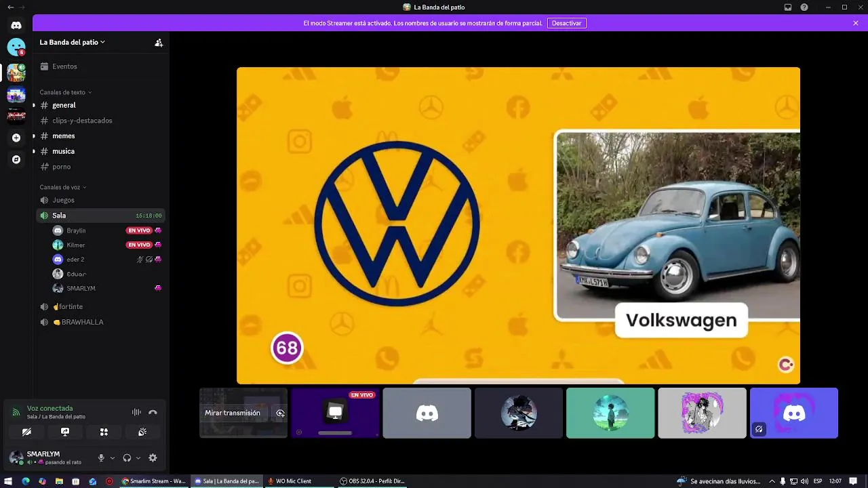Open Microsoft Edge from the taskbar
Image resolution: width=868 pixels, height=488 pixels.
(26, 481)
